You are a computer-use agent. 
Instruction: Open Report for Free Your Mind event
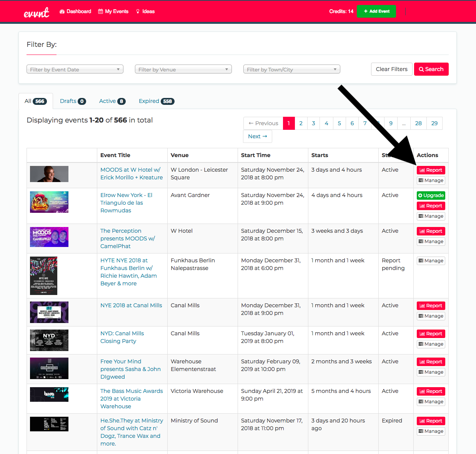[x=431, y=362]
